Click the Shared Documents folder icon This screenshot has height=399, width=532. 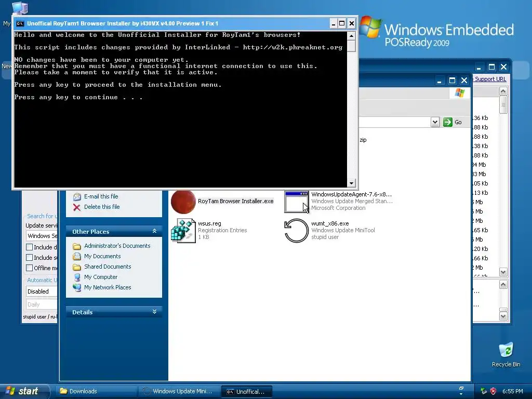(77, 267)
